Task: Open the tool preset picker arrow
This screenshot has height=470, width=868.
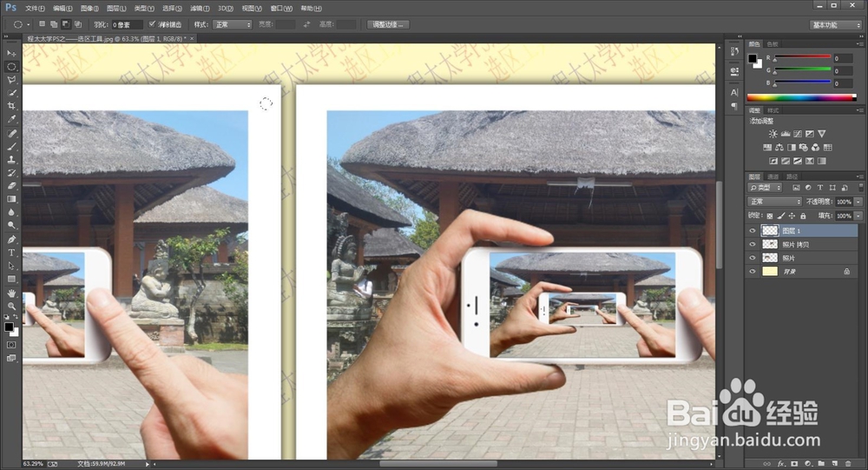Action: click(x=29, y=25)
